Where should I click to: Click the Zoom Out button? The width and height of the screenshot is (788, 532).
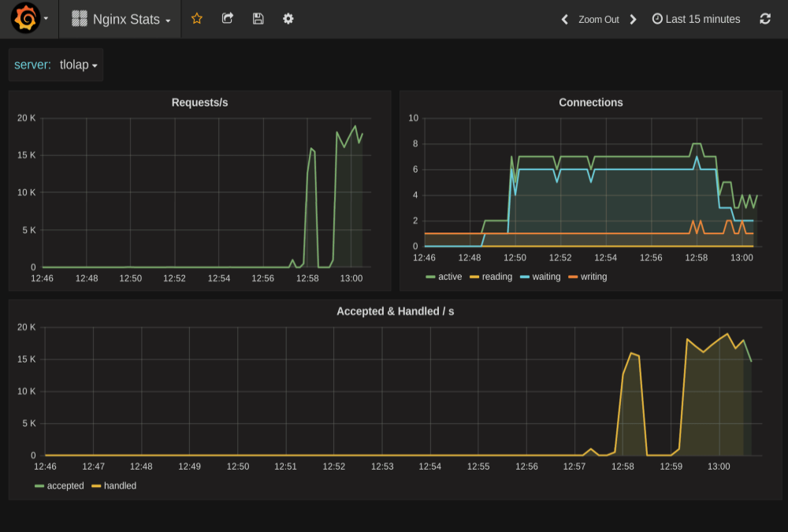(x=598, y=18)
